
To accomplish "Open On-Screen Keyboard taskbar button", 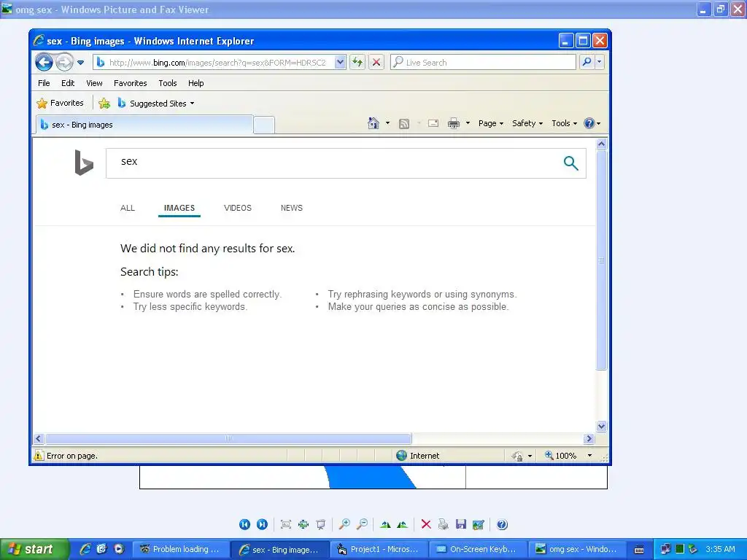I will tap(478, 549).
